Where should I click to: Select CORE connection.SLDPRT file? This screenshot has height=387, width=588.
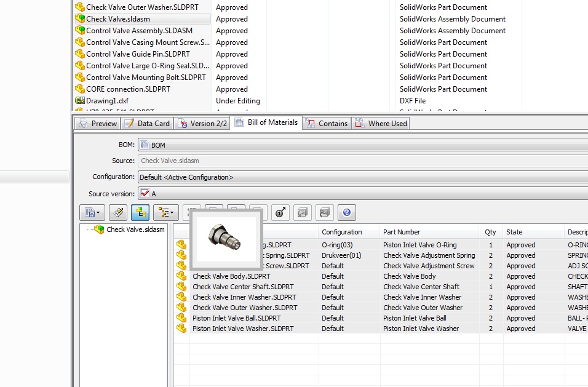pyautogui.click(x=128, y=89)
